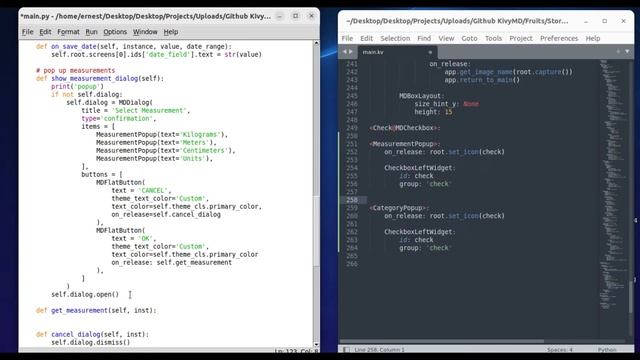Open IDLE's Help menu
This screenshot has width=640, height=360.
171,32
